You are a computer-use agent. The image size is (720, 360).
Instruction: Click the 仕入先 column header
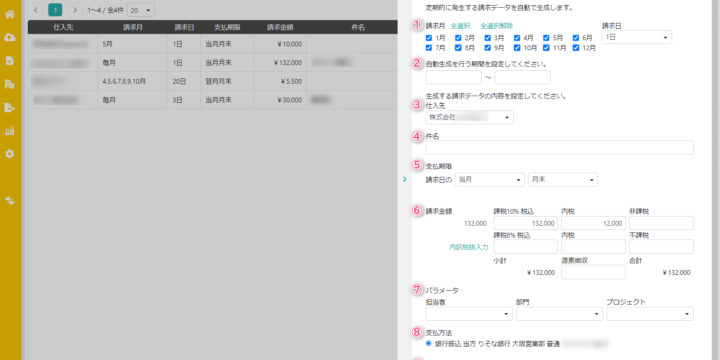pos(63,27)
